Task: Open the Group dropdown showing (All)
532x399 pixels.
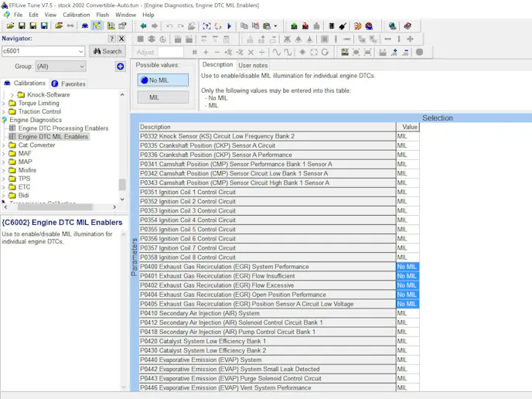Action: (60, 66)
